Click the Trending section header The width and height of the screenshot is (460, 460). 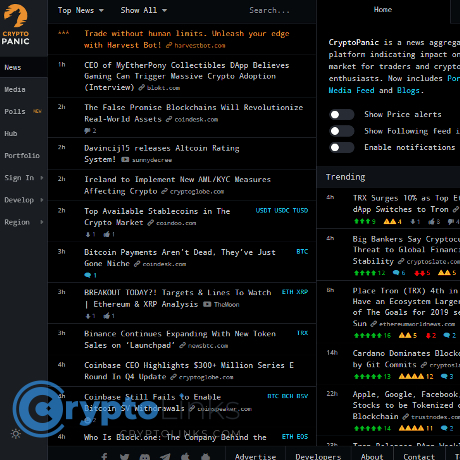tap(346, 177)
